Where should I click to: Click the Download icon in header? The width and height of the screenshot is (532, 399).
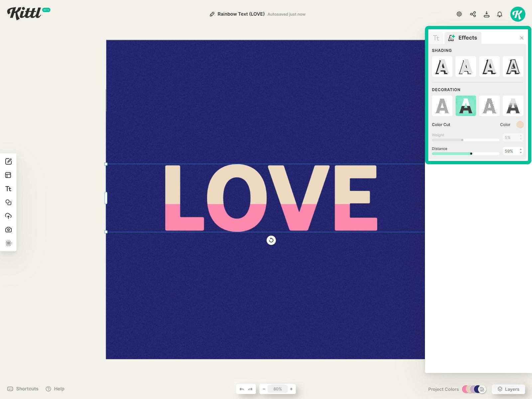pyautogui.click(x=486, y=14)
